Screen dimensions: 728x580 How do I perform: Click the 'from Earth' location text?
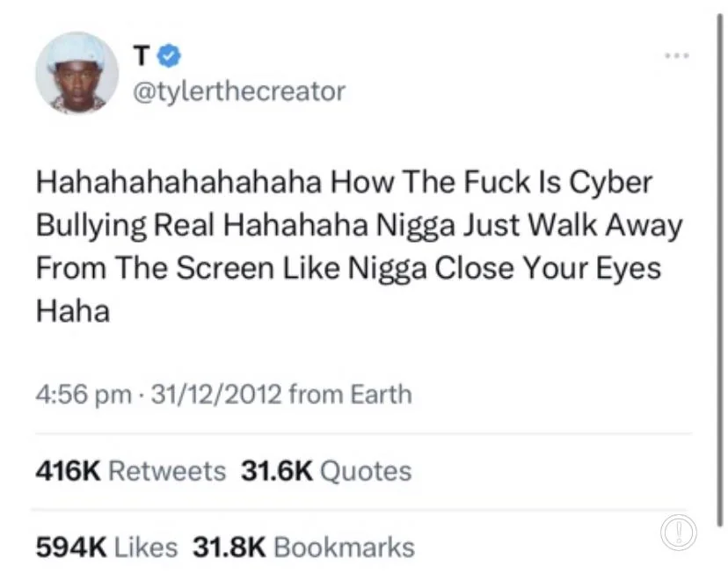click(x=351, y=395)
